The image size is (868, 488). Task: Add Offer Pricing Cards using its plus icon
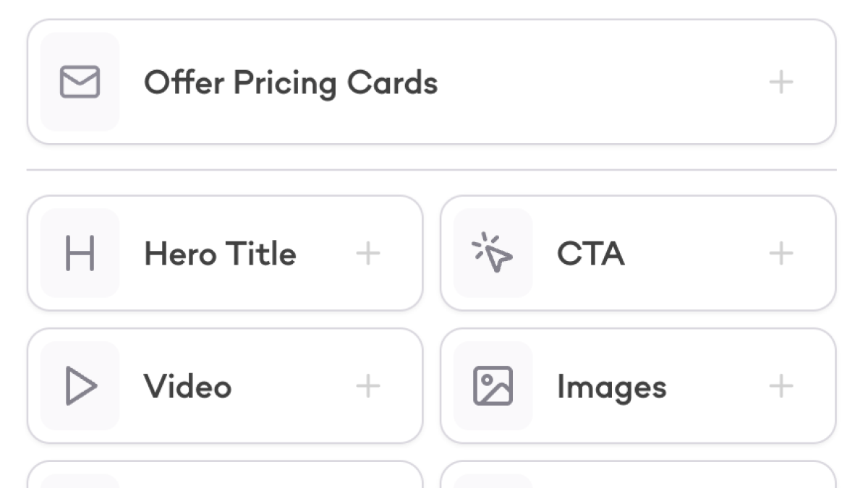click(x=780, y=82)
